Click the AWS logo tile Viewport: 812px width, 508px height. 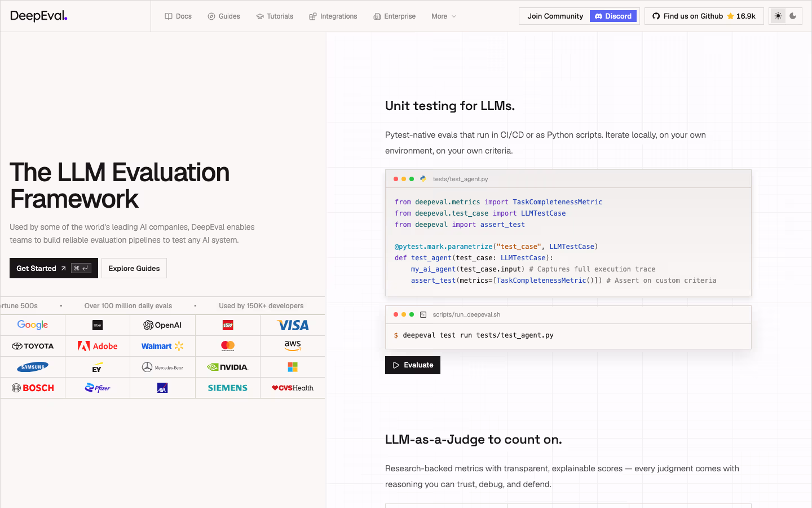point(293,346)
